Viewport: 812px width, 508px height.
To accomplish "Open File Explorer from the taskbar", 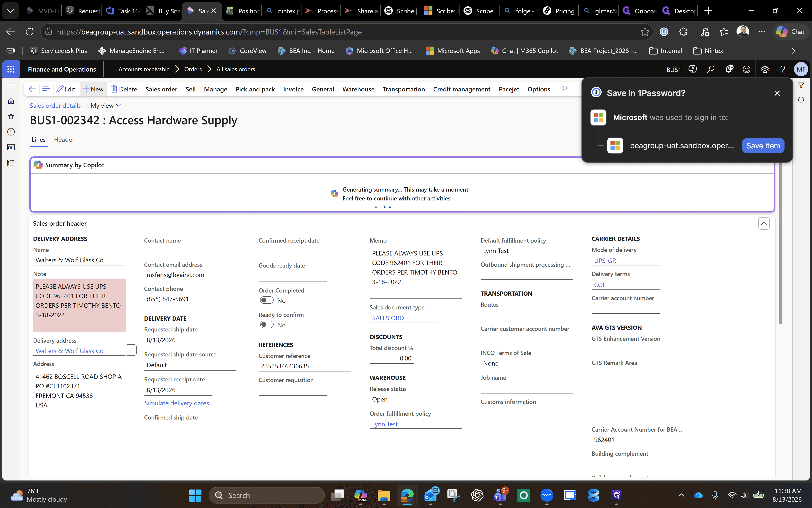I will click(384, 495).
